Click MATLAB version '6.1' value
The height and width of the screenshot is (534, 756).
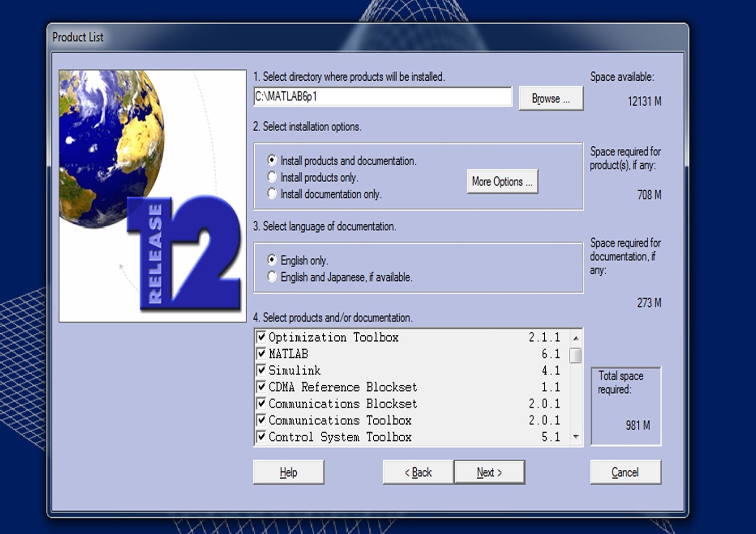[551, 354]
